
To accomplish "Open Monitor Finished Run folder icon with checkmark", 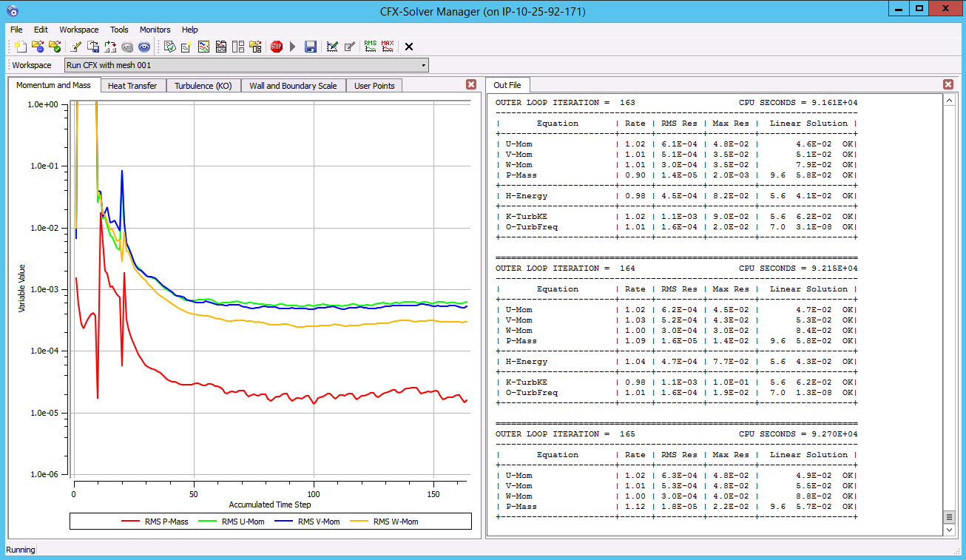I will [55, 47].
